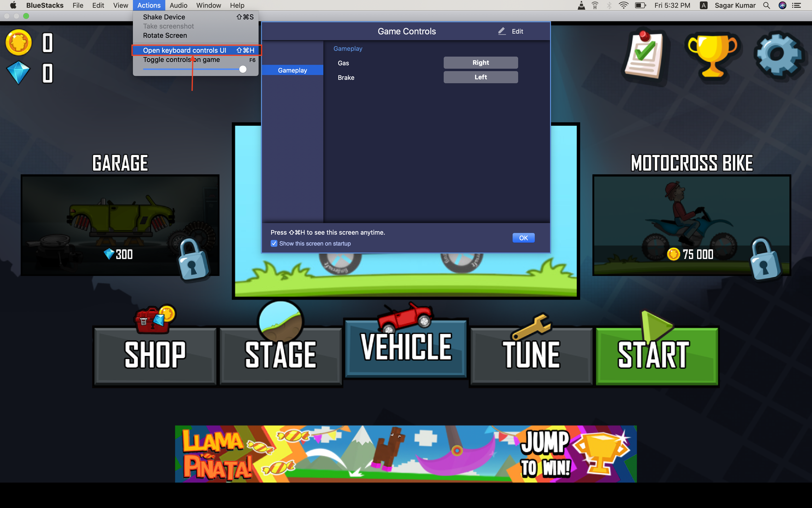Viewport: 812px width, 508px height.
Task: Open the BlueStacks application menu
Action: [x=45, y=5]
